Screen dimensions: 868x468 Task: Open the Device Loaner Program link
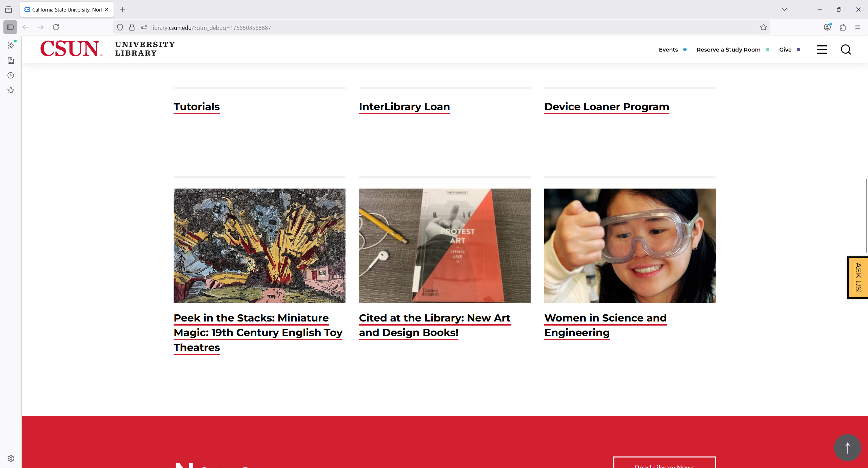click(x=607, y=106)
